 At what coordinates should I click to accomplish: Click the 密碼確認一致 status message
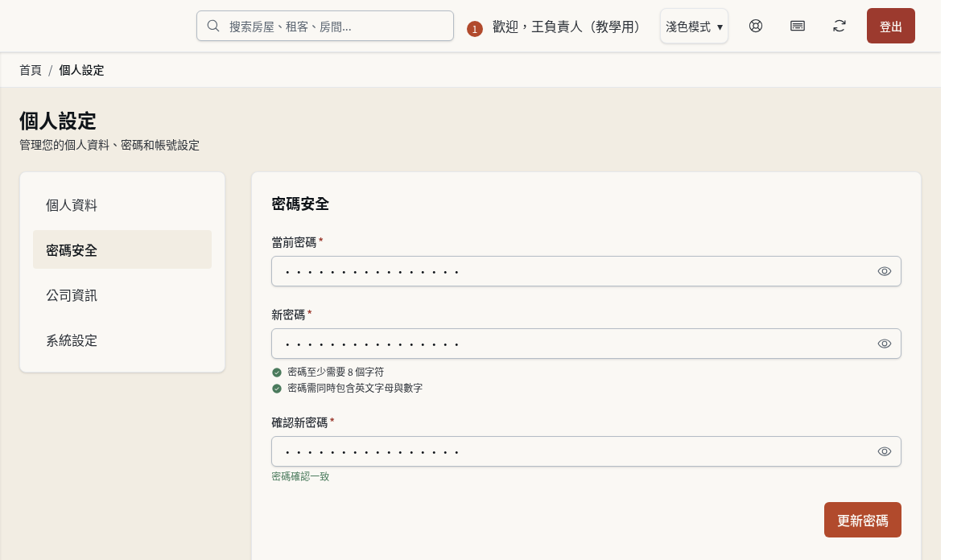point(300,477)
